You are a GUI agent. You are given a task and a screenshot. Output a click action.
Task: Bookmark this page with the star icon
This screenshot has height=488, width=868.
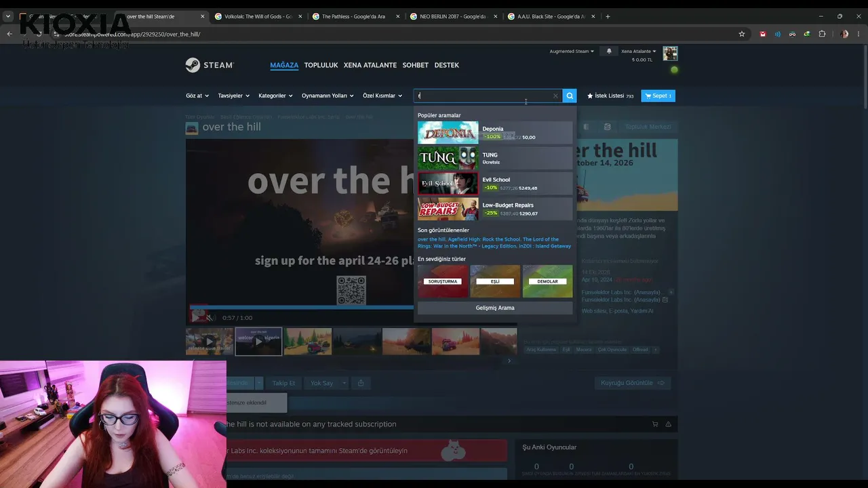pos(742,34)
